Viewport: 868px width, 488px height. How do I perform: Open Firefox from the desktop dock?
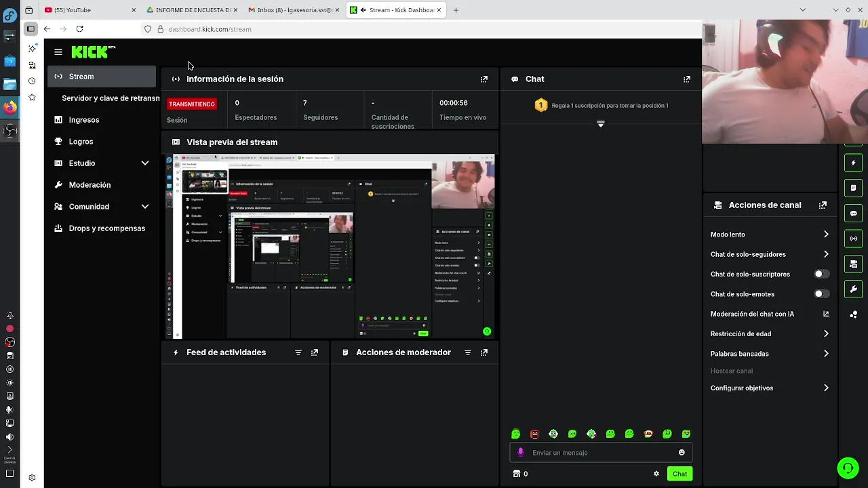click(9, 107)
